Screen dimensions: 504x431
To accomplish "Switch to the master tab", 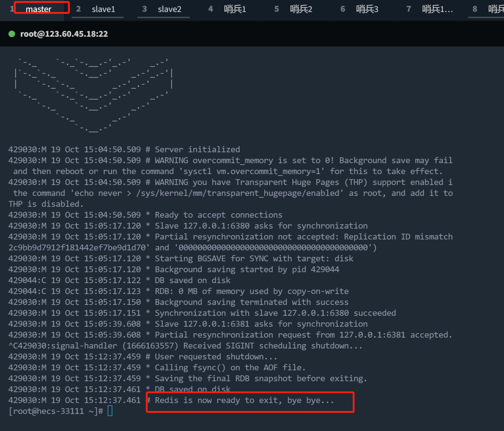I will point(38,9).
